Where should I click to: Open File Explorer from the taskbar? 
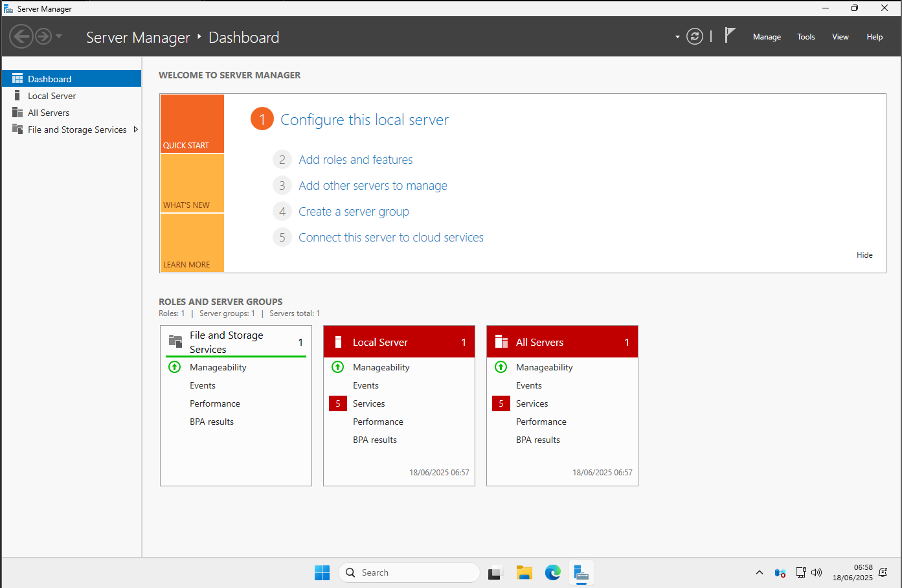[x=524, y=572]
